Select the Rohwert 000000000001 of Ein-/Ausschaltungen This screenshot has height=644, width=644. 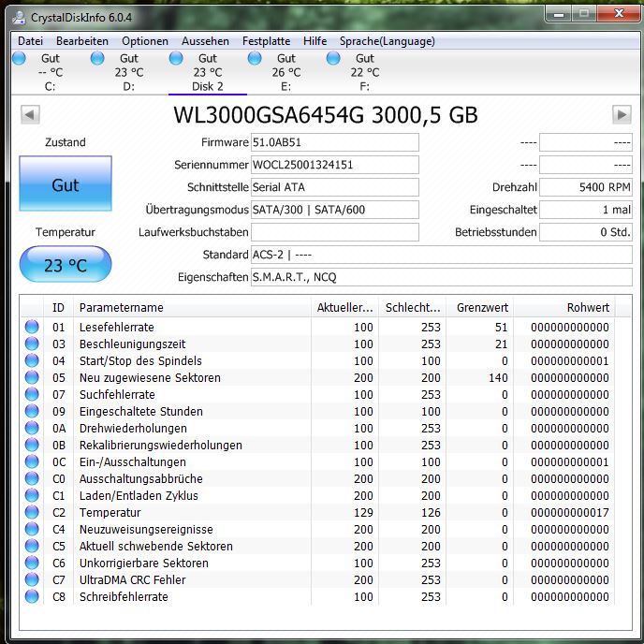pyautogui.click(x=570, y=462)
